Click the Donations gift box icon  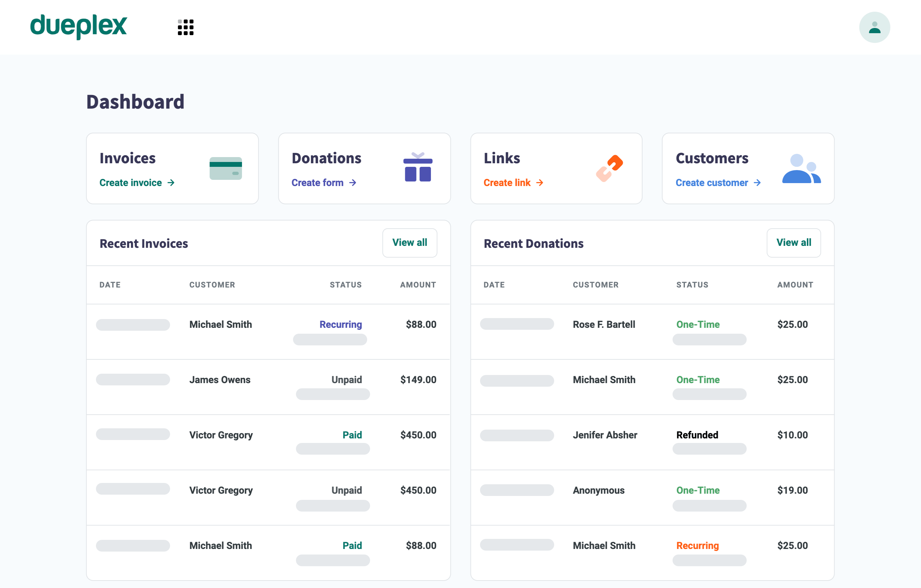point(418,167)
